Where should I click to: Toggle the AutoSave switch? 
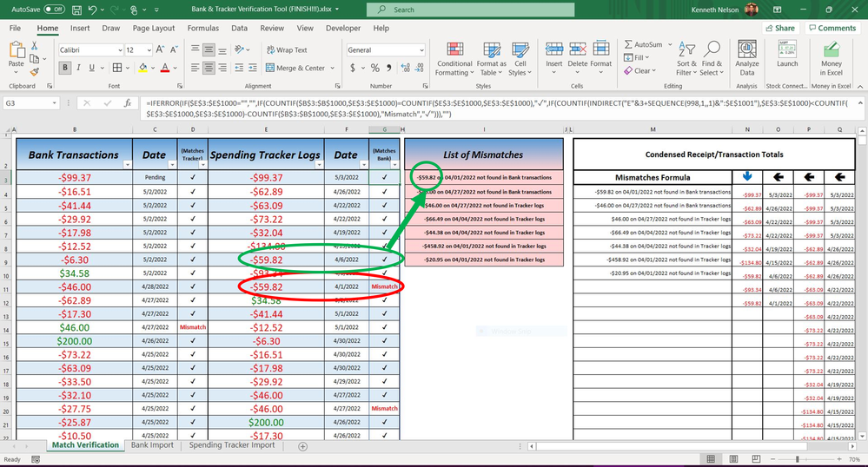tap(54, 10)
